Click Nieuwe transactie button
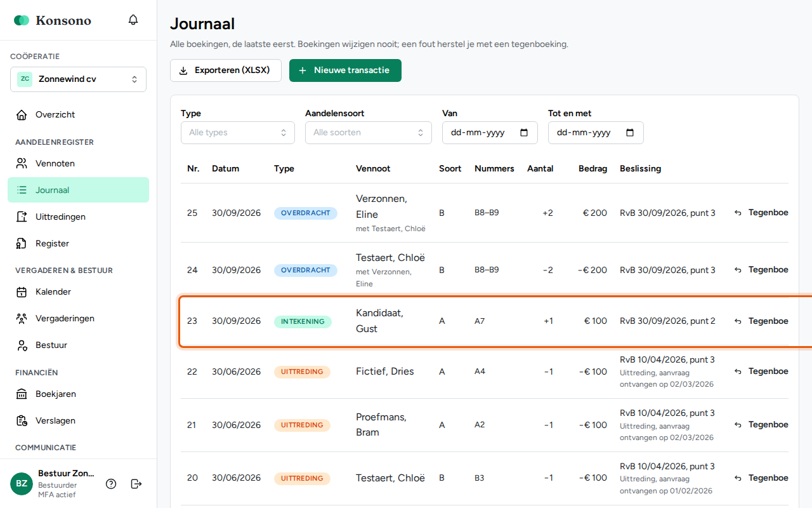 [x=345, y=70]
